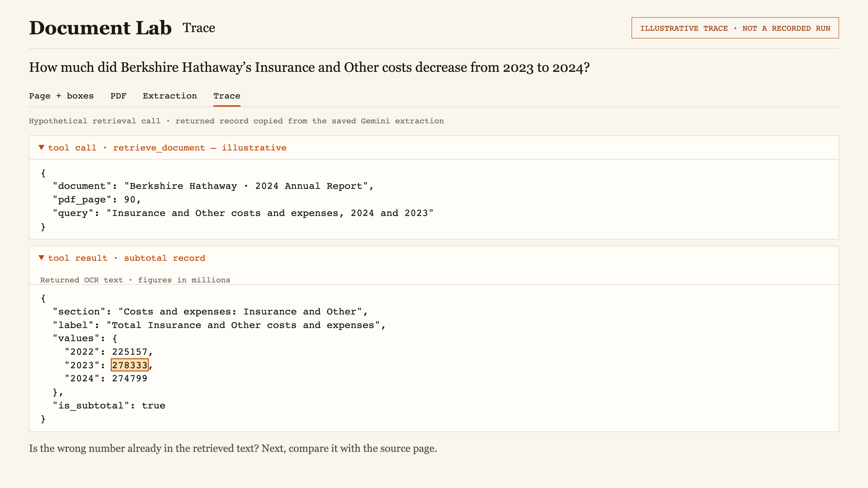868x488 pixels.
Task: Click the pdf_page 90 line
Action: pos(97,200)
